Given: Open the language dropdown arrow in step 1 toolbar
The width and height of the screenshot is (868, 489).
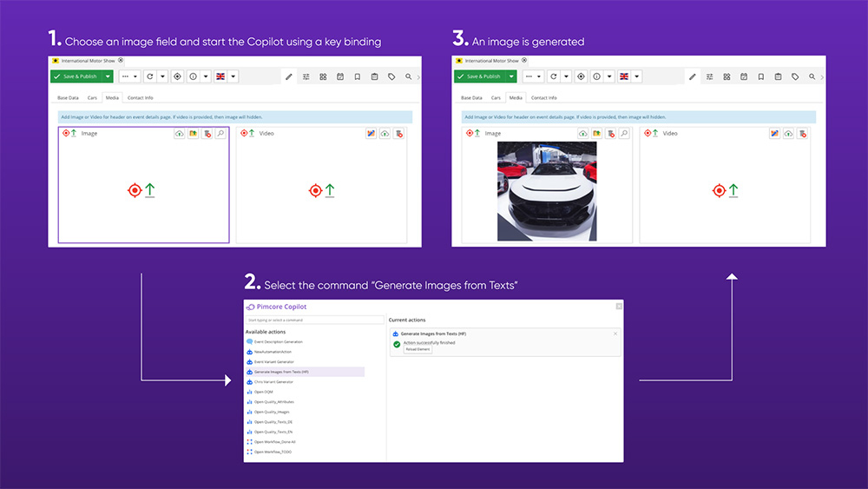Looking at the screenshot, I should tap(233, 76).
